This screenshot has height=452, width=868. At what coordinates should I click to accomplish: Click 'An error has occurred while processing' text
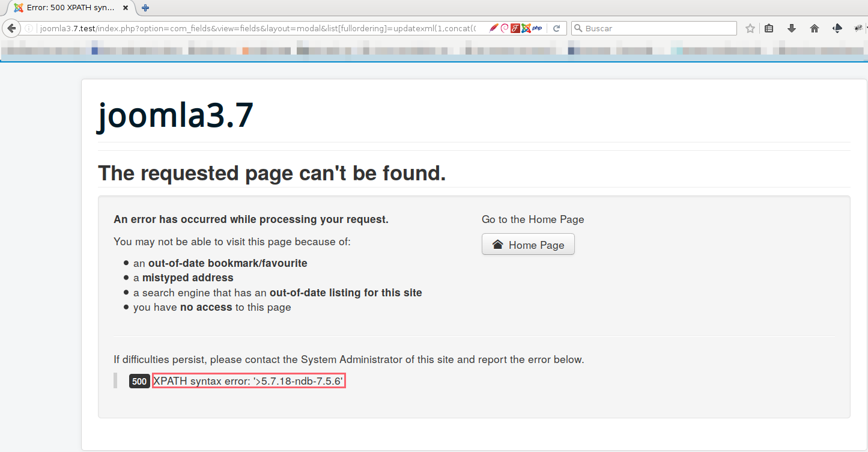click(x=251, y=219)
